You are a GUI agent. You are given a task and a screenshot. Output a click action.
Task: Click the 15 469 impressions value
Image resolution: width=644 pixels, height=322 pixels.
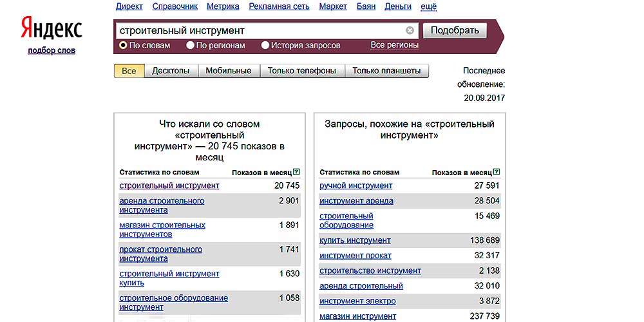tap(487, 216)
